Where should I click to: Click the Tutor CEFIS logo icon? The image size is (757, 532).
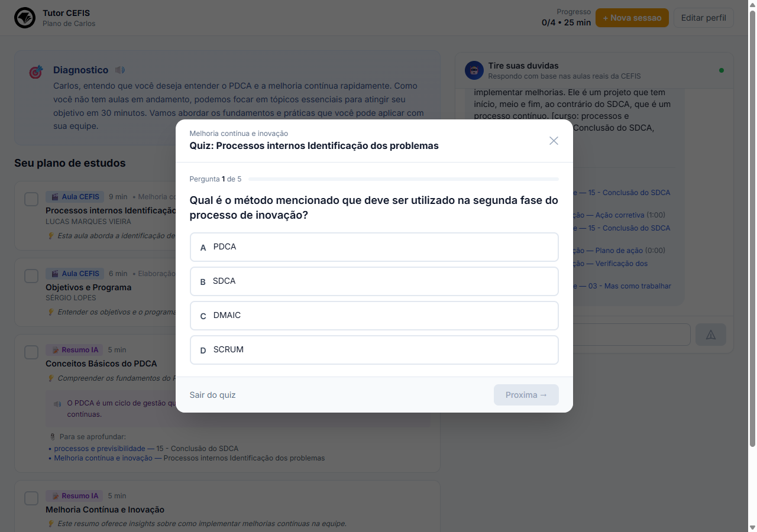pos(25,18)
